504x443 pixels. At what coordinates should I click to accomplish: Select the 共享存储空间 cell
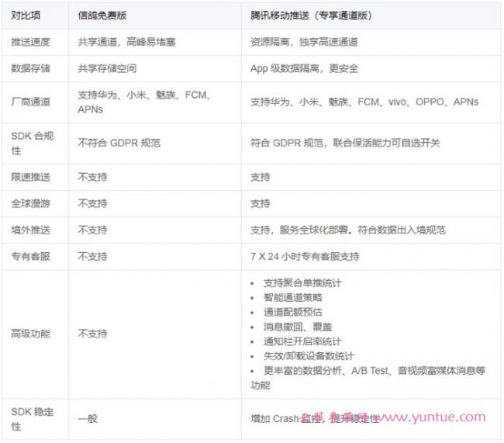click(x=107, y=68)
